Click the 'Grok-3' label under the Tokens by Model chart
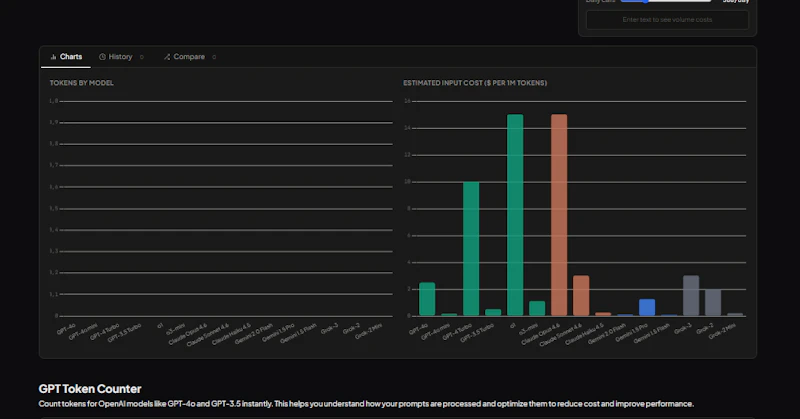Image resolution: width=800 pixels, height=419 pixels. [x=330, y=329]
